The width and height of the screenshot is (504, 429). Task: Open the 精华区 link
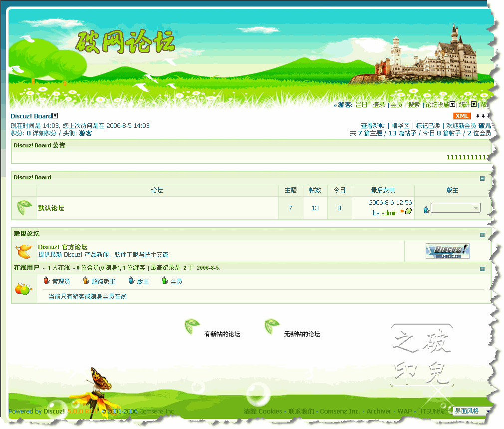(400, 126)
